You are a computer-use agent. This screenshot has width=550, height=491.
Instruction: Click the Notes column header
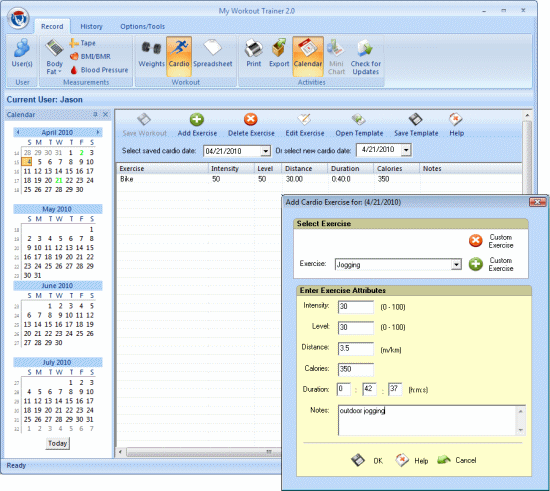pyautogui.click(x=470, y=168)
